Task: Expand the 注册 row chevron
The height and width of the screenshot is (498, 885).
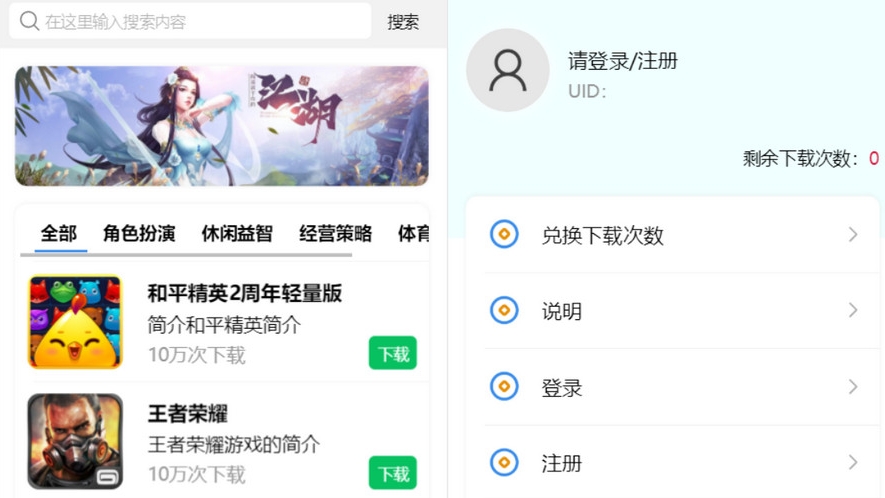Action: click(853, 462)
